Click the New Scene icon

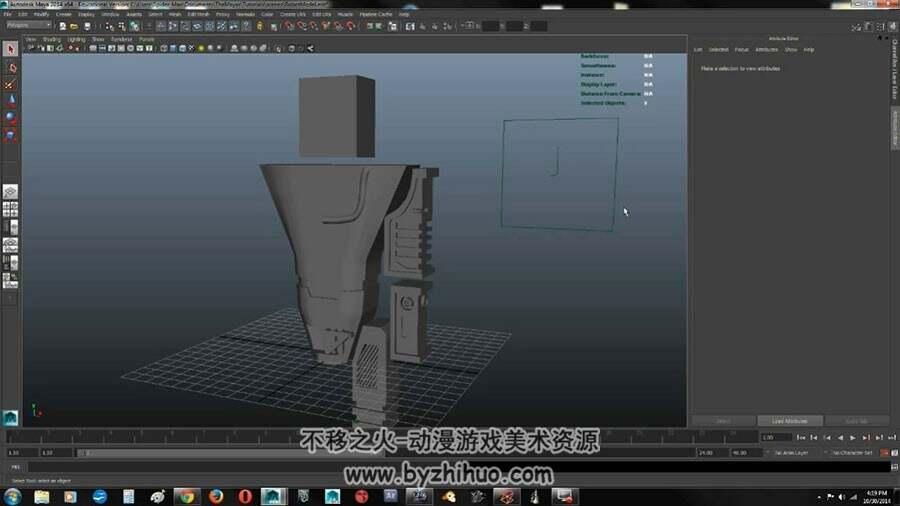[x=62, y=26]
